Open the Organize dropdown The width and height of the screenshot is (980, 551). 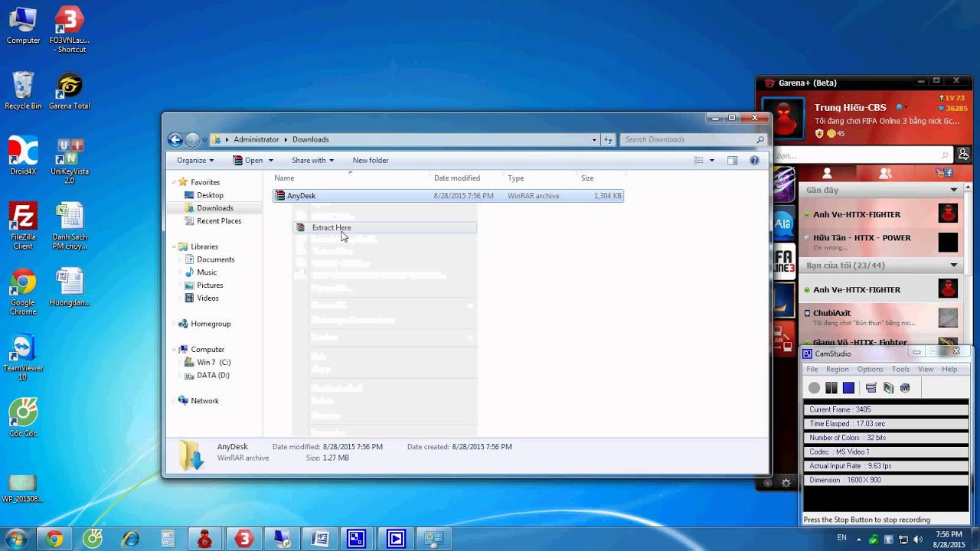[195, 160]
